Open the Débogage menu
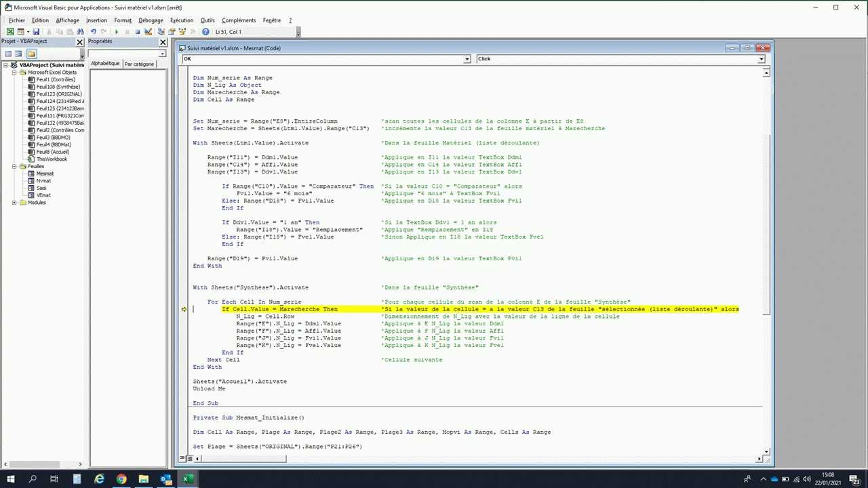 pyautogui.click(x=151, y=20)
